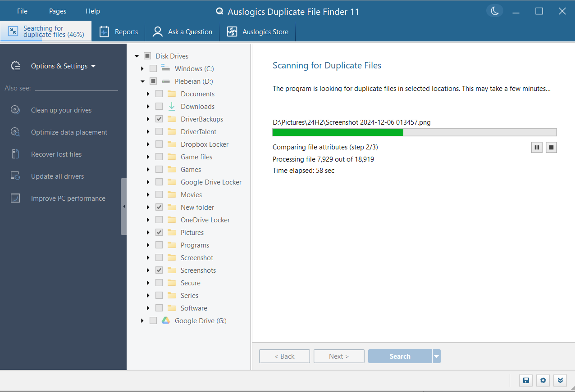Open Options & Settings dropdown
575x392 pixels.
[63, 66]
